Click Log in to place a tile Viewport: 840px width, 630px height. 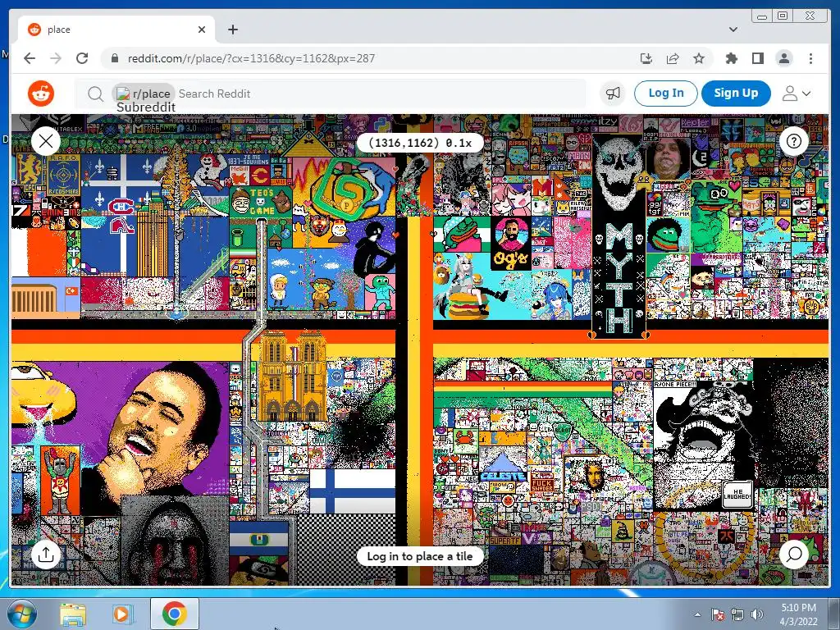[420, 556]
